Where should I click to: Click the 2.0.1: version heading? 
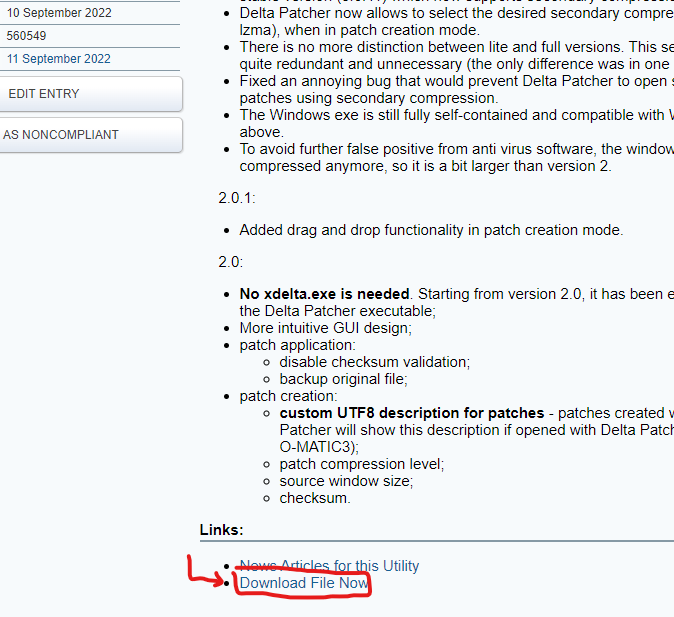tap(237, 198)
